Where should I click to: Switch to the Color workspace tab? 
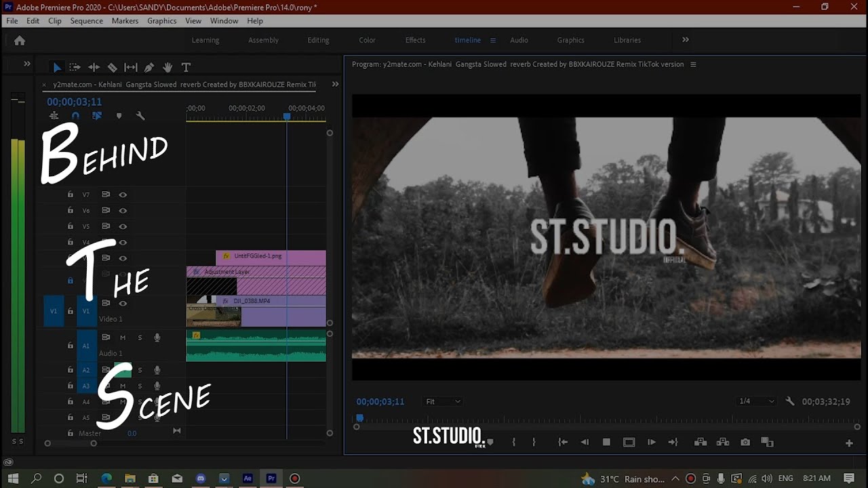(x=367, y=40)
